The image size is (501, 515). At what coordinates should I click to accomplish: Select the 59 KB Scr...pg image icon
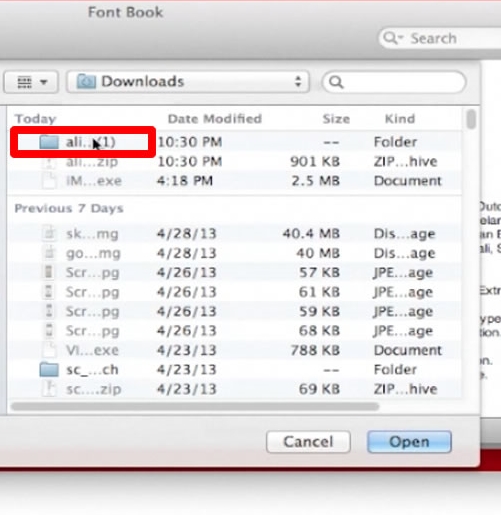tap(49, 311)
